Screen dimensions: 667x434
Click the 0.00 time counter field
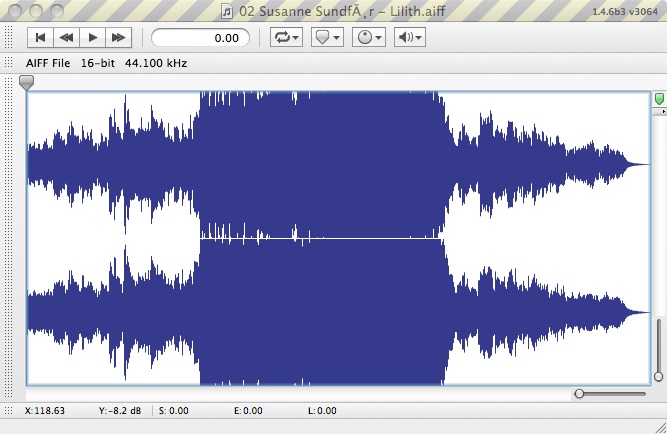tap(200, 38)
